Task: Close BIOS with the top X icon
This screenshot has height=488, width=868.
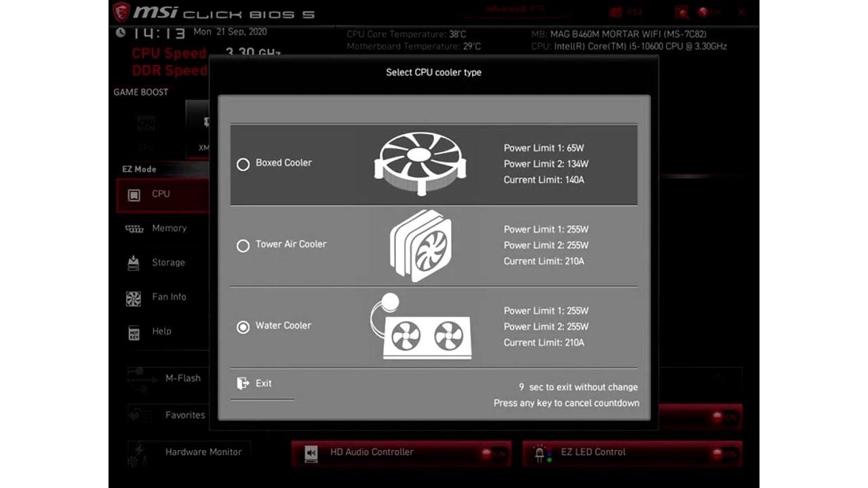Action: (741, 12)
